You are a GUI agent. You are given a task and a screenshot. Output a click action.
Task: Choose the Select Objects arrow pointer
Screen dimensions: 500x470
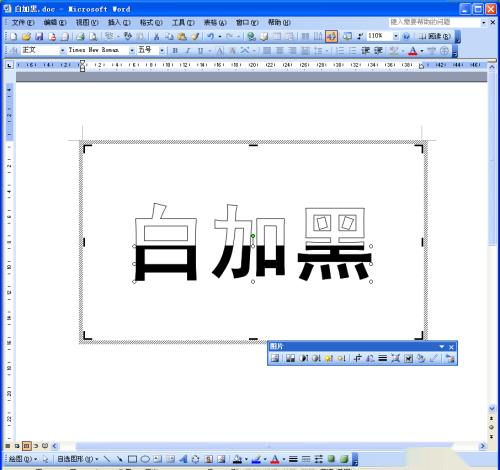coord(45,459)
